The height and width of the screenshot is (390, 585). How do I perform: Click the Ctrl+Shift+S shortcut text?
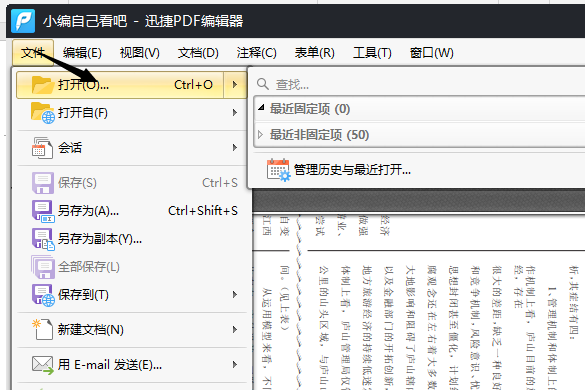click(203, 211)
